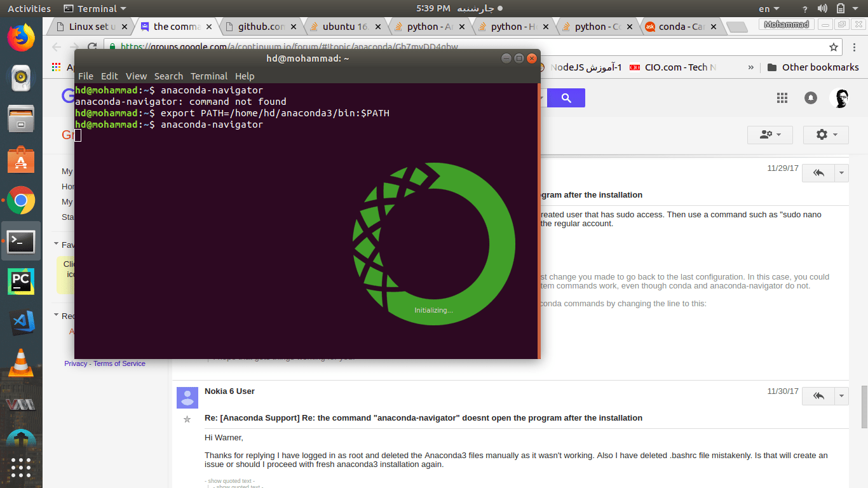Close the 'Linux set u' tab
This screenshot has width=868, height=488.
pyautogui.click(x=125, y=27)
